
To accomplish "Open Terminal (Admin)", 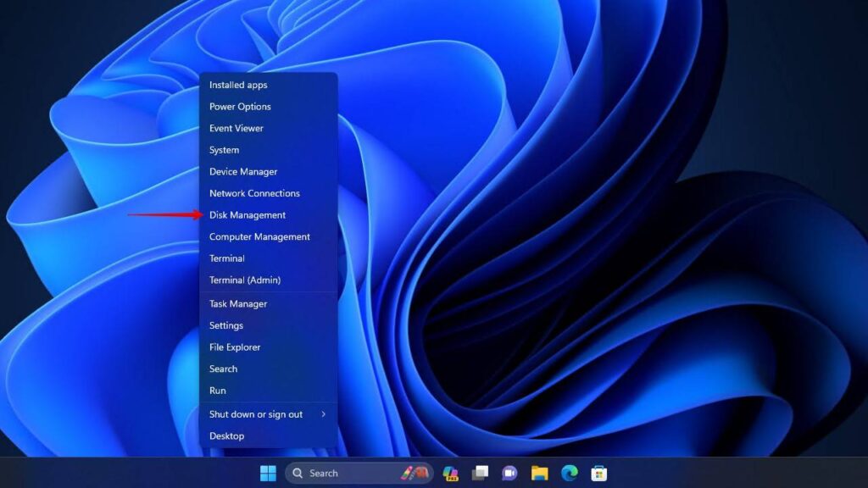I will click(269, 280).
